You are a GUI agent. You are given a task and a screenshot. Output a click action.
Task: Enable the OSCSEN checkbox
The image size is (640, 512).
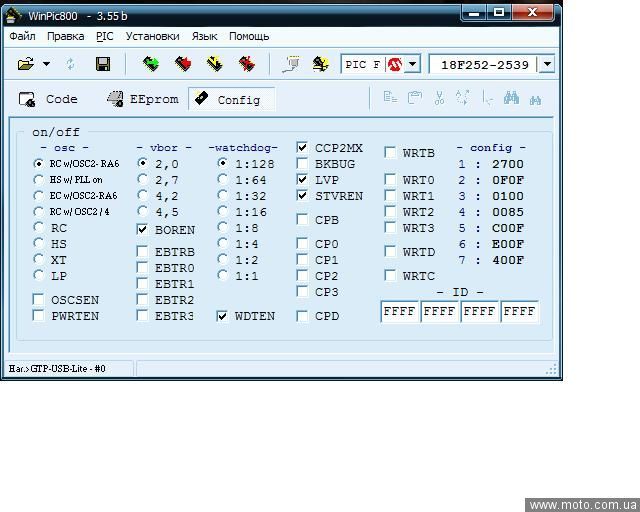tap(38, 299)
